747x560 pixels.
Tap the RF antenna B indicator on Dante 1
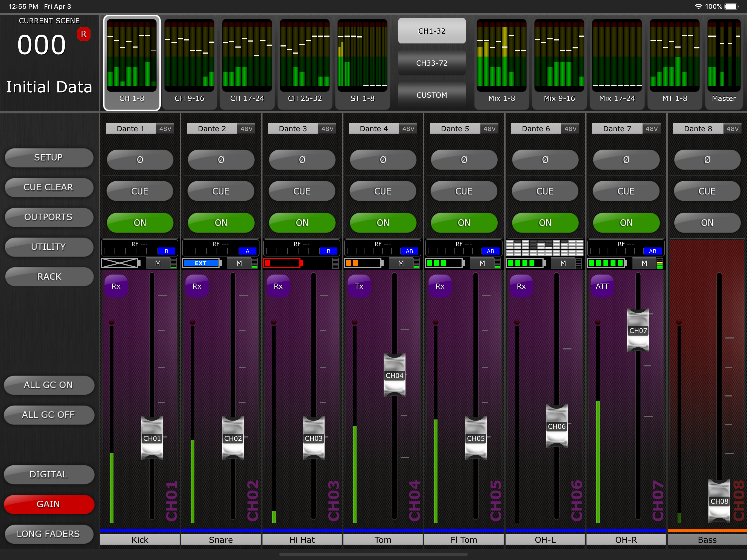click(167, 251)
